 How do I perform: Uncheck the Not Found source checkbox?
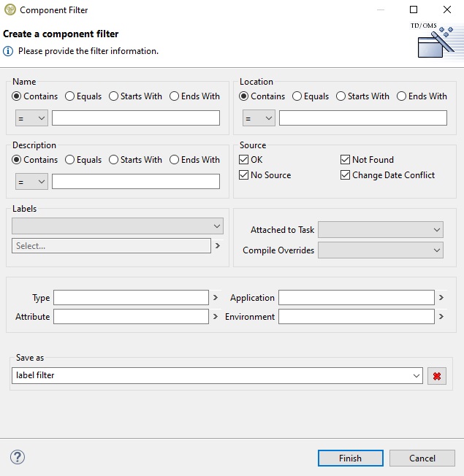pos(346,160)
